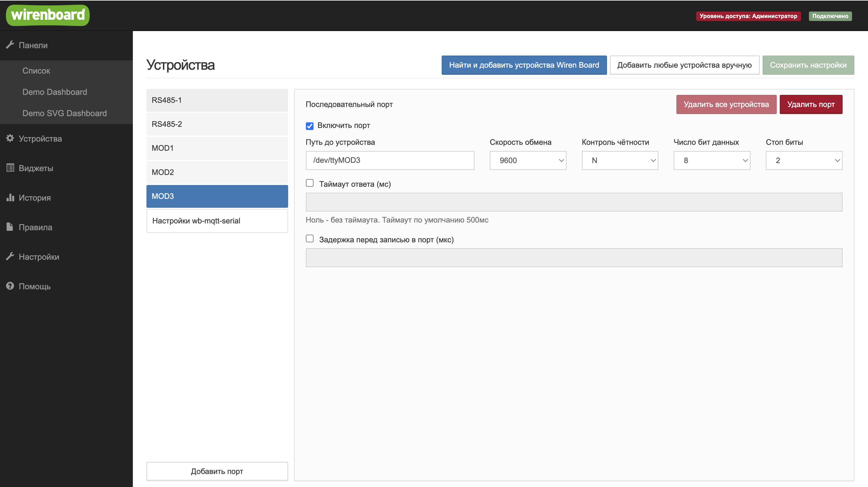868x487 pixels.
Task: Open Demo SVG Dashboard link
Action: click(x=64, y=113)
